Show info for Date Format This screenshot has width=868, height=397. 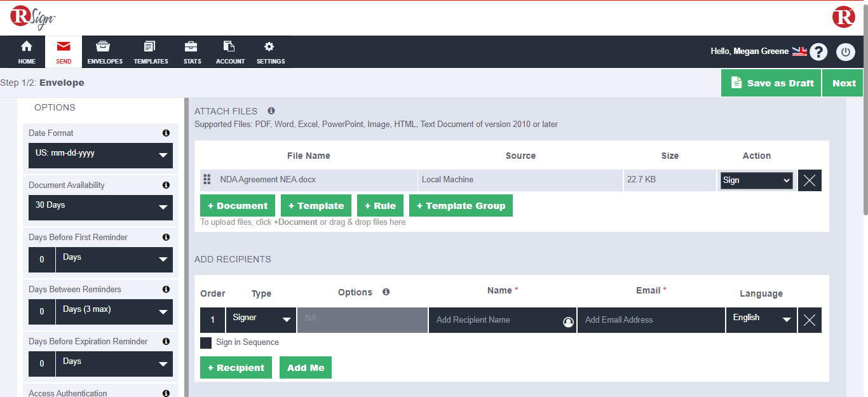click(166, 133)
